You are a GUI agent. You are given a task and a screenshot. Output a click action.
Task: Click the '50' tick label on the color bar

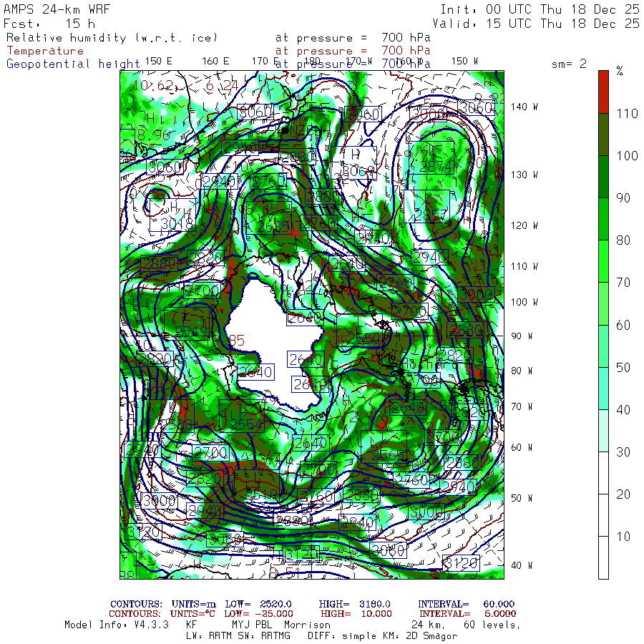pos(623,368)
